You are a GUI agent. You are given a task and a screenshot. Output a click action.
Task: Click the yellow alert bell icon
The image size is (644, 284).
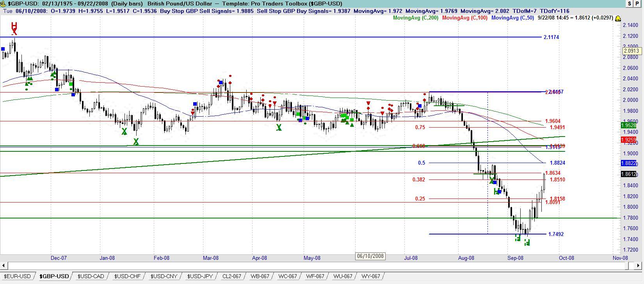[x=618, y=18]
